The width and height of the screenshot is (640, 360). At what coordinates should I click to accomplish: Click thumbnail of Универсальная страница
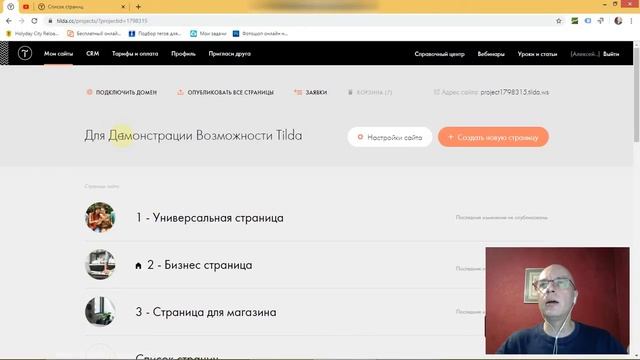100,217
